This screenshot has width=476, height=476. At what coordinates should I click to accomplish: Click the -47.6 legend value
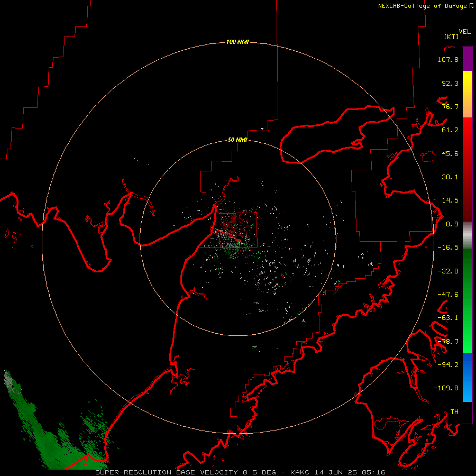(448, 295)
